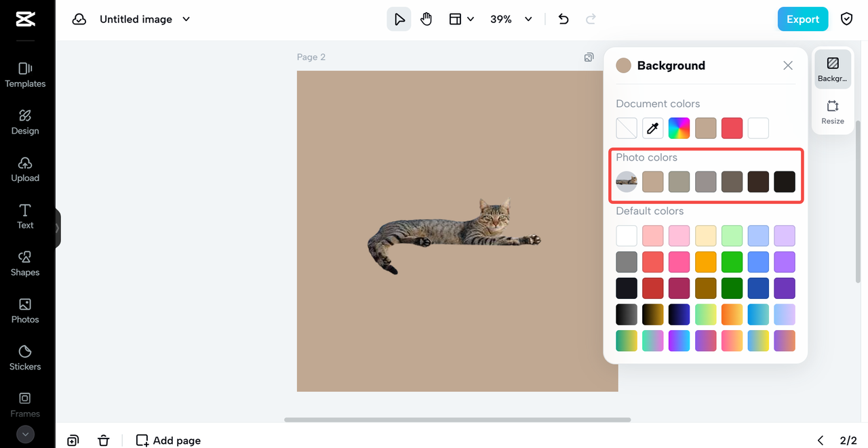This screenshot has width=868, height=448.
Task: Open the Stickers panel
Action: tap(25, 358)
